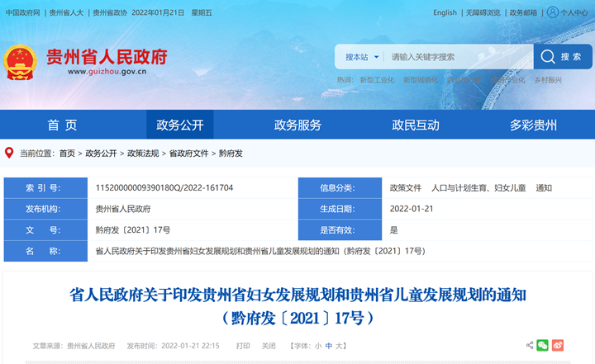Go to 政务公开 in the breadcrumb
The height and width of the screenshot is (364, 595).
pos(101,154)
